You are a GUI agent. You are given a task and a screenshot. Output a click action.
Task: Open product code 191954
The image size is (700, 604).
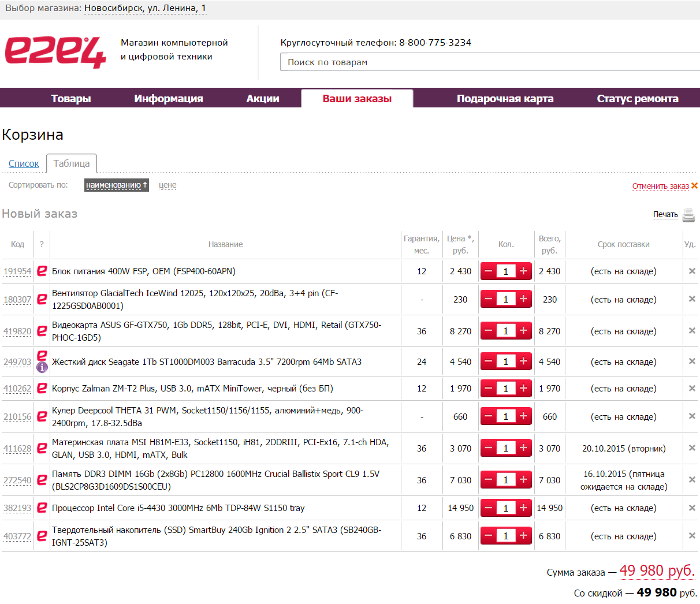(x=17, y=271)
